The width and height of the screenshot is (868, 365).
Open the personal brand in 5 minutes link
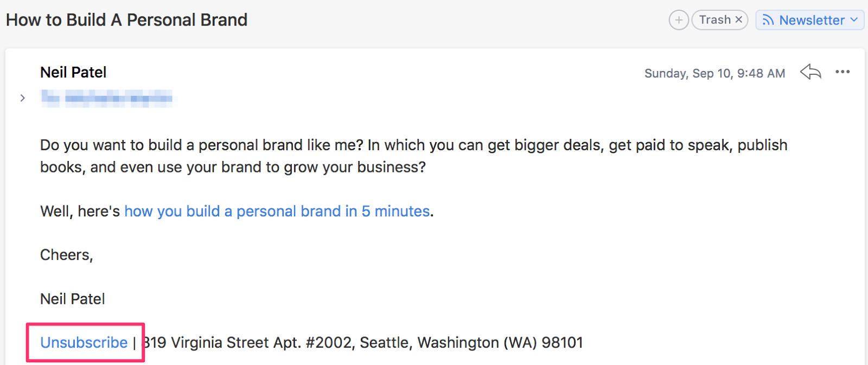(277, 211)
